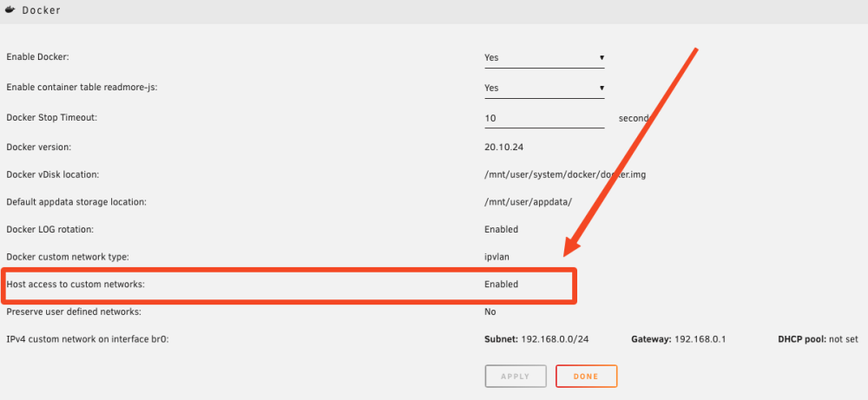
Task: Click the Docker version value 20.10.24
Action: pos(503,148)
